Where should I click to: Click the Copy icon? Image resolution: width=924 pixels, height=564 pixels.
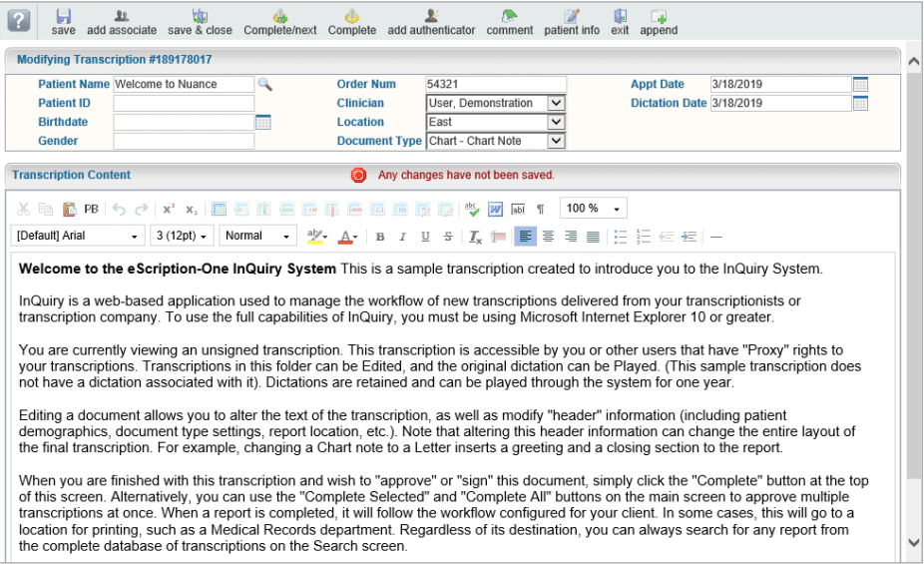pos(45,209)
